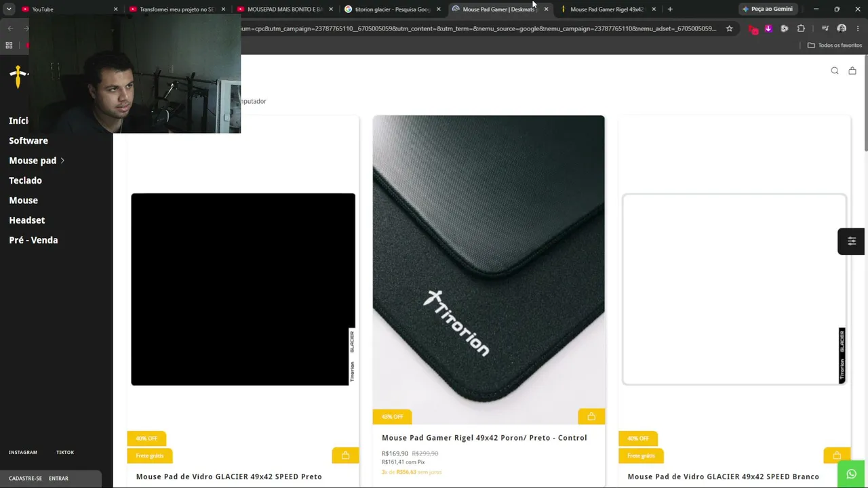Click the Titorion logo in sidebar

click(18, 76)
